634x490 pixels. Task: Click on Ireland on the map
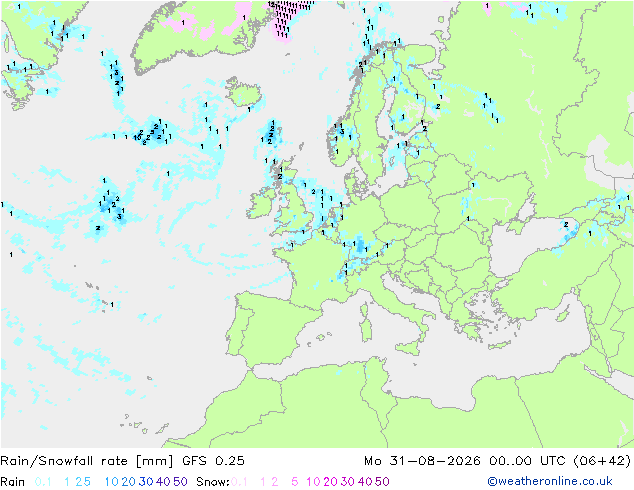click(261, 205)
